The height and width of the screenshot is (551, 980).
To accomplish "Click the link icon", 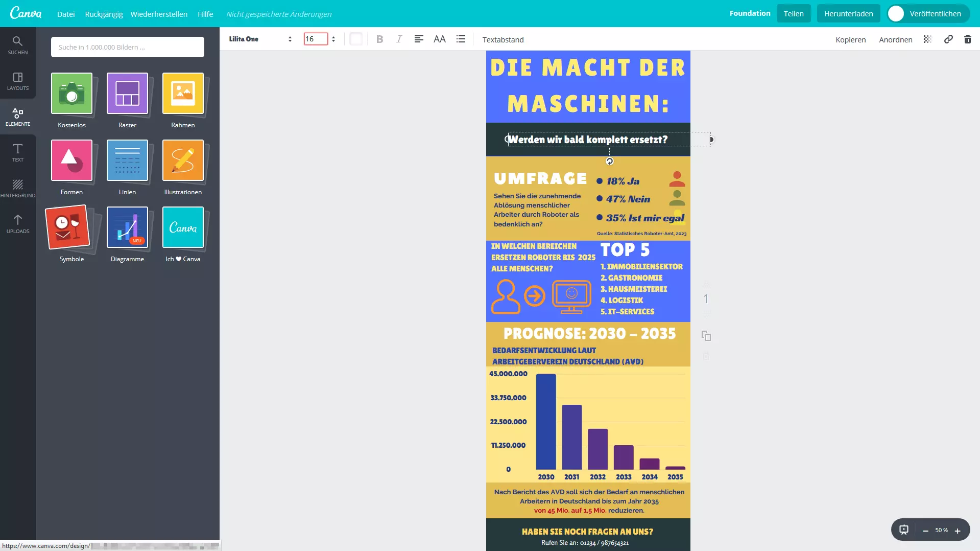I will [x=948, y=39].
